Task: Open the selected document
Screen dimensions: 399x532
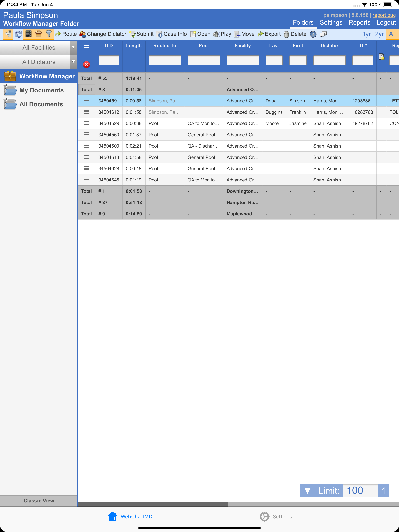Action: [200, 34]
